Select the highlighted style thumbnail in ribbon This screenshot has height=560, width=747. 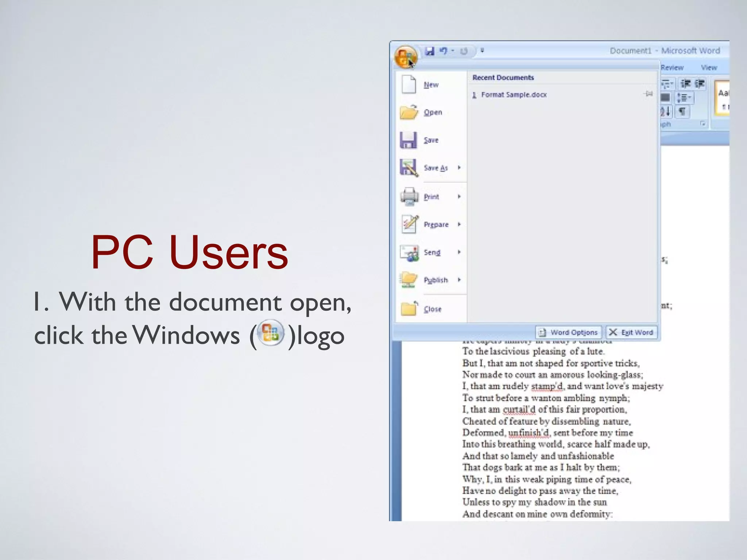click(x=722, y=98)
